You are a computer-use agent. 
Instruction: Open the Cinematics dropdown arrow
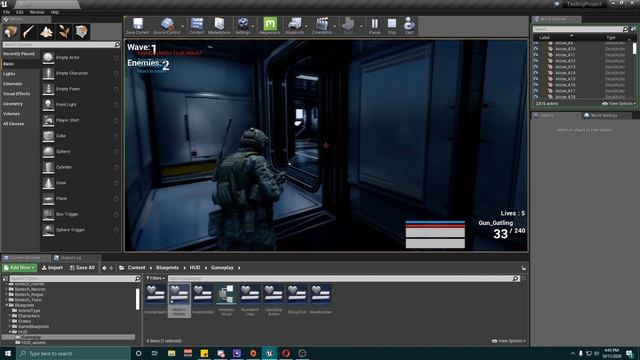point(335,26)
